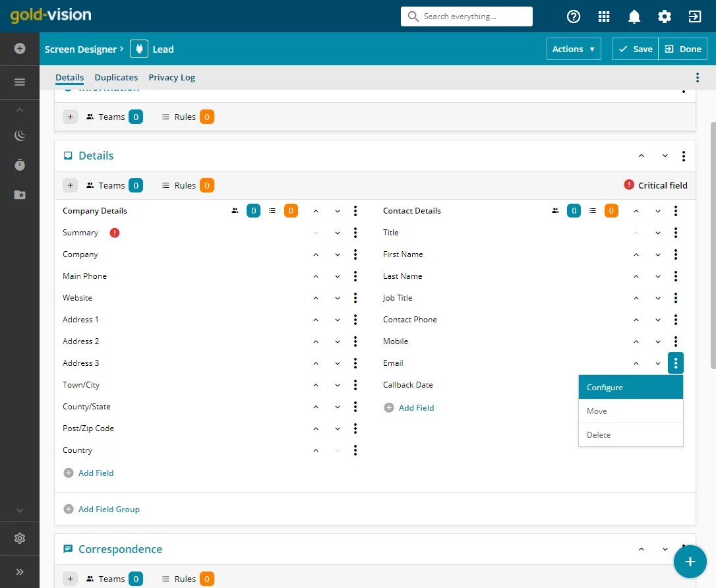Click the moon icon in left sidebar
The height and width of the screenshot is (588, 716).
pyautogui.click(x=20, y=135)
